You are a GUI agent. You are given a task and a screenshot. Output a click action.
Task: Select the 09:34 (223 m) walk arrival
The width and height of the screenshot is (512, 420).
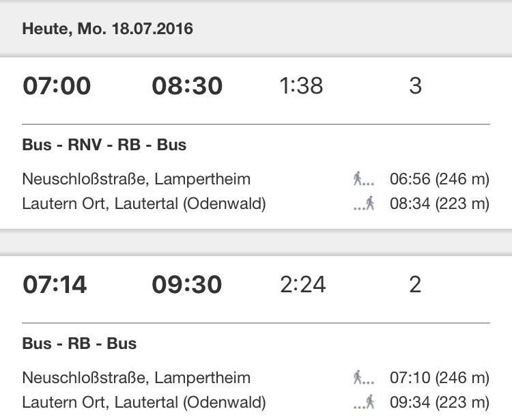pos(440,402)
